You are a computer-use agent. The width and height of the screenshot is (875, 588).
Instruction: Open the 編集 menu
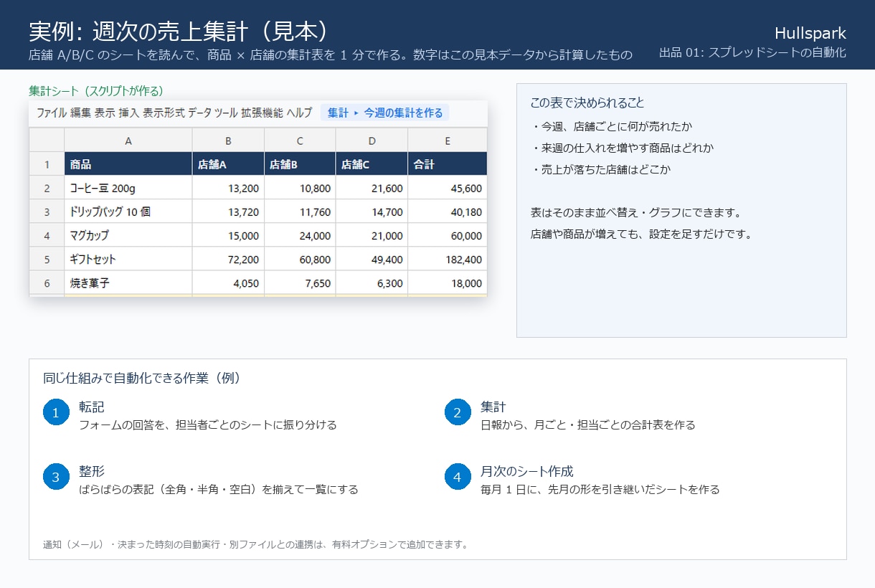81,113
